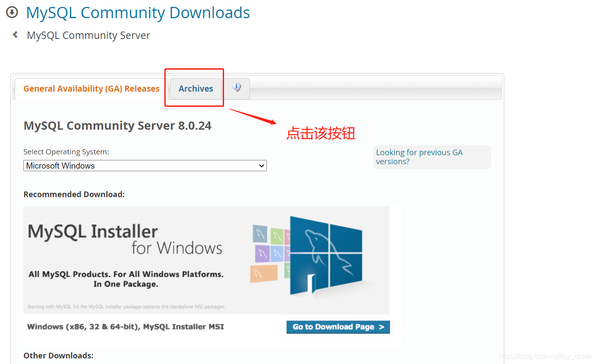Click the MySQL Community Server 8.0.24 heading
Viewport: 596px width, 364px height.
click(x=118, y=126)
